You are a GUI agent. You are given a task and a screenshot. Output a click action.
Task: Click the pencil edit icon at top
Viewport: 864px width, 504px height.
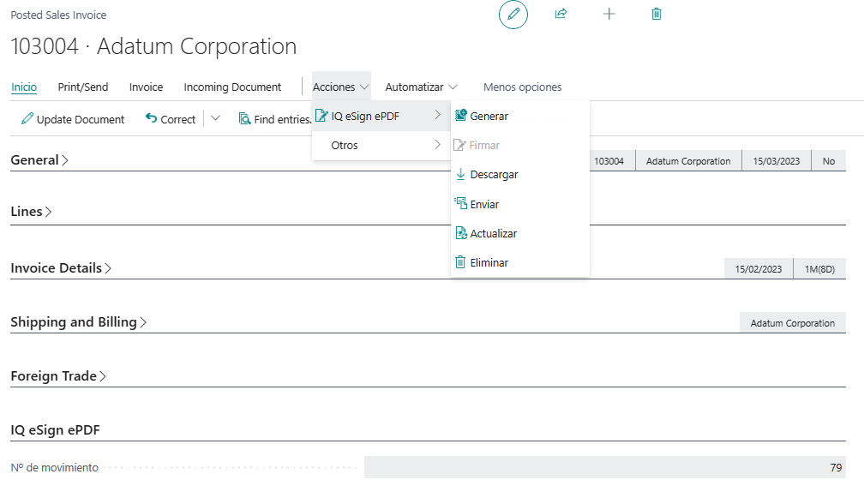513,15
